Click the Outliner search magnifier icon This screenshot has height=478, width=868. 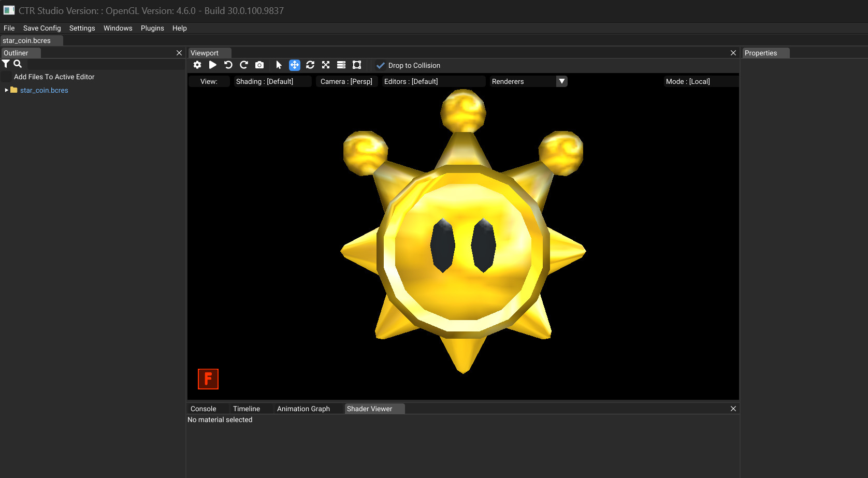pyautogui.click(x=18, y=64)
